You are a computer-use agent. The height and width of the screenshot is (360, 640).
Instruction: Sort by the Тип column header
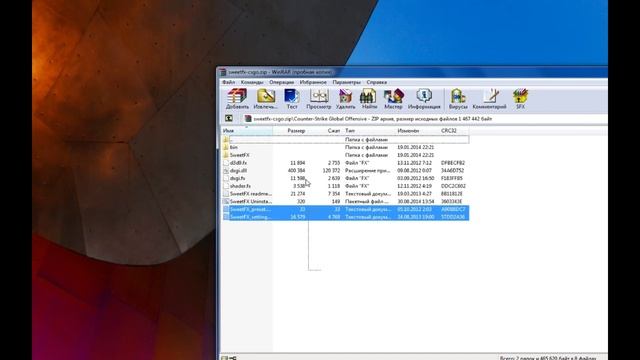369,131
